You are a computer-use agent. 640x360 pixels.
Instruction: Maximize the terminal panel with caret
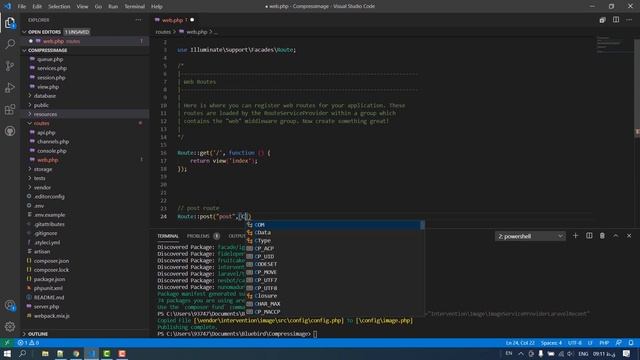pos(616,236)
